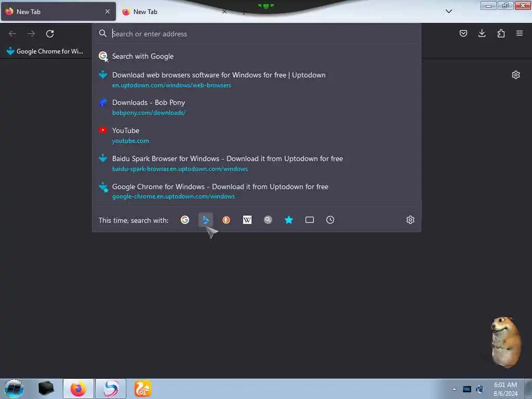
Task: Open Downloads - Bob Pony suggestion
Action: click(257, 107)
